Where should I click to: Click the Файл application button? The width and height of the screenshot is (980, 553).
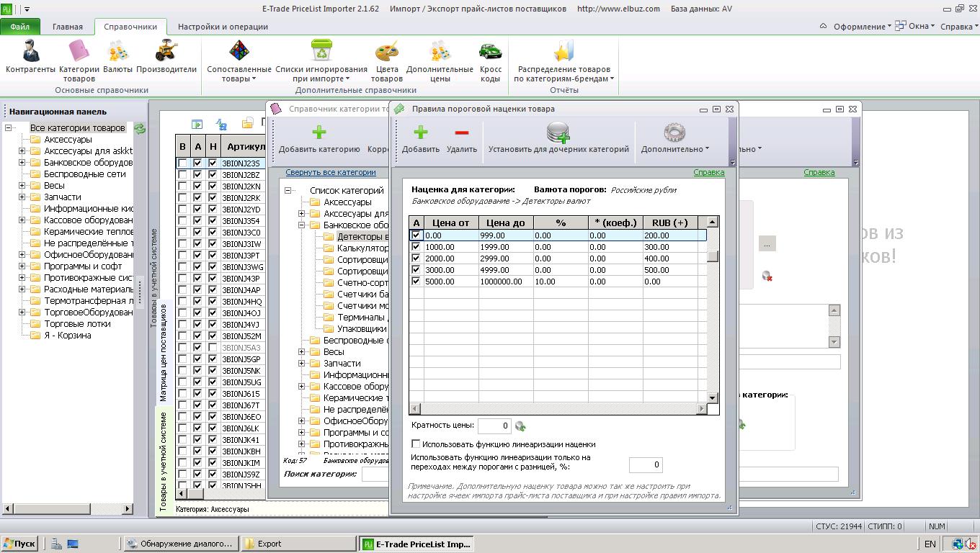pyautogui.click(x=21, y=27)
